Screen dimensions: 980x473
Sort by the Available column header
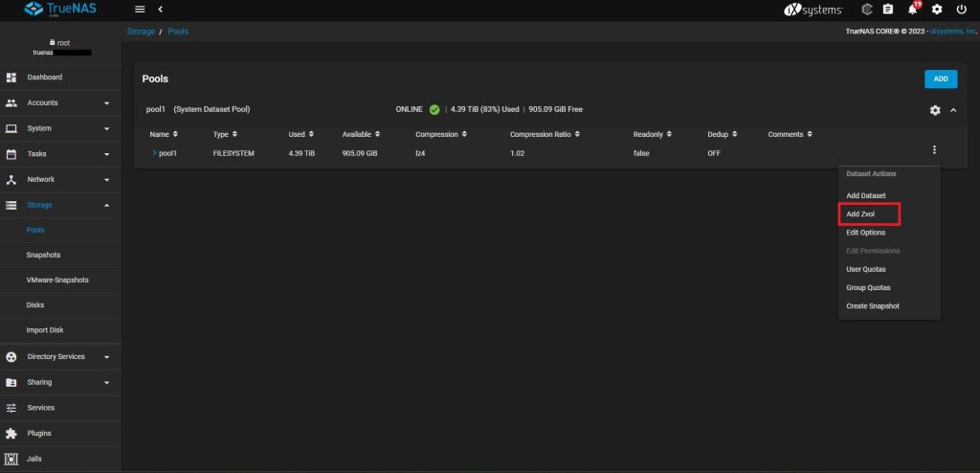point(361,134)
